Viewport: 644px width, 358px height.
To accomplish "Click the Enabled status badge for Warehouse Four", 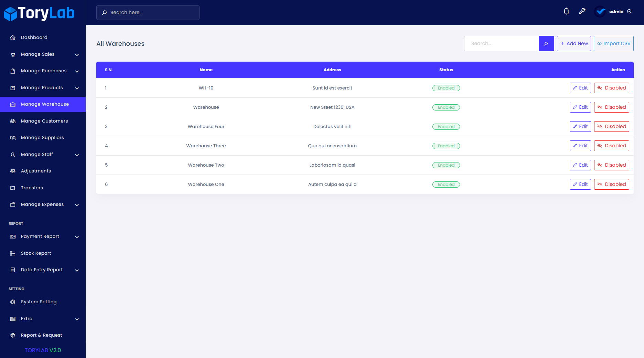I will (x=446, y=126).
